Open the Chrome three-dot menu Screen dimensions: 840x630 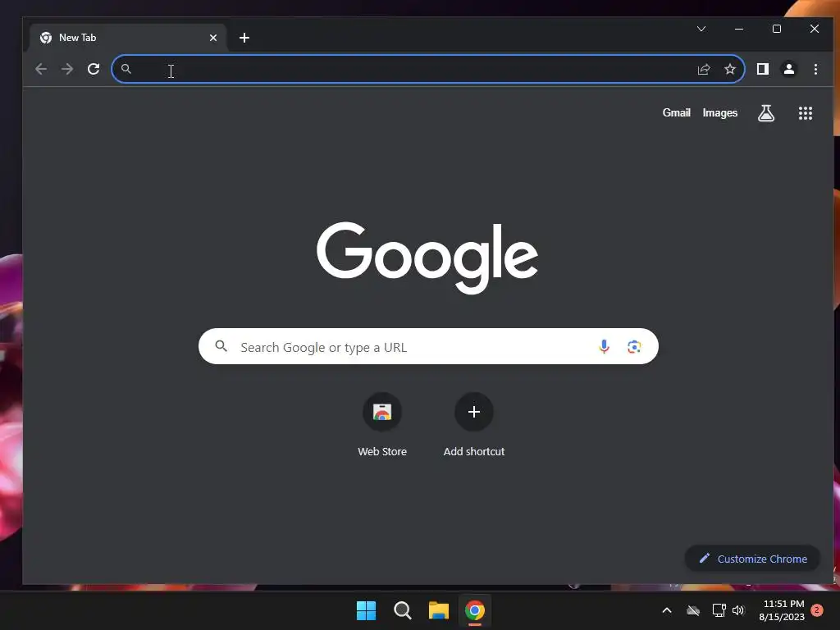[x=815, y=69]
